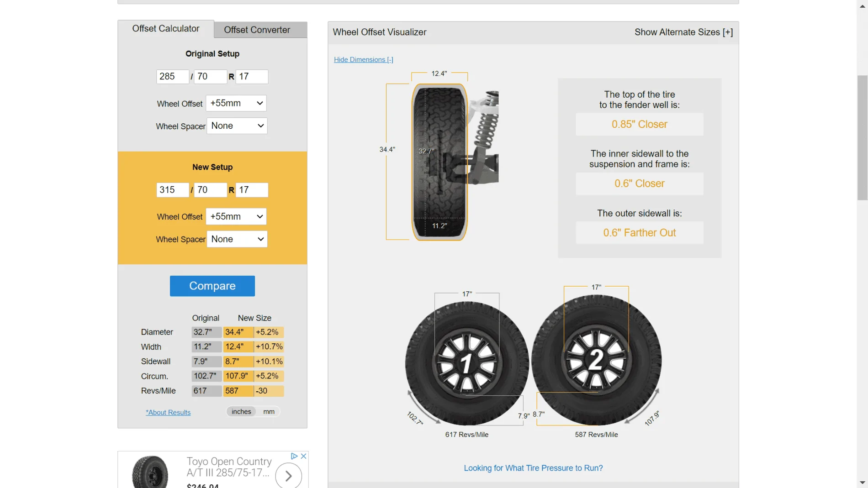Click the new circumference value 107.9" in table

tap(238, 376)
